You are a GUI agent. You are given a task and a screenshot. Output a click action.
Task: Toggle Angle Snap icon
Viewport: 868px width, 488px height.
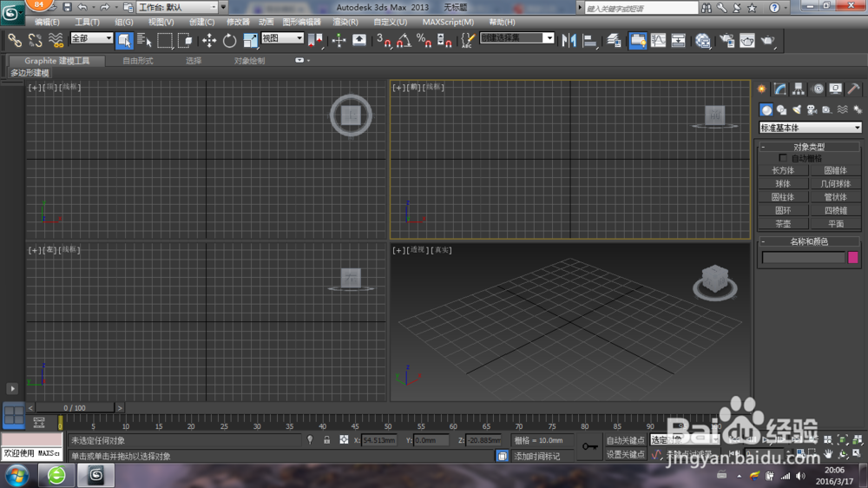(x=404, y=41)
